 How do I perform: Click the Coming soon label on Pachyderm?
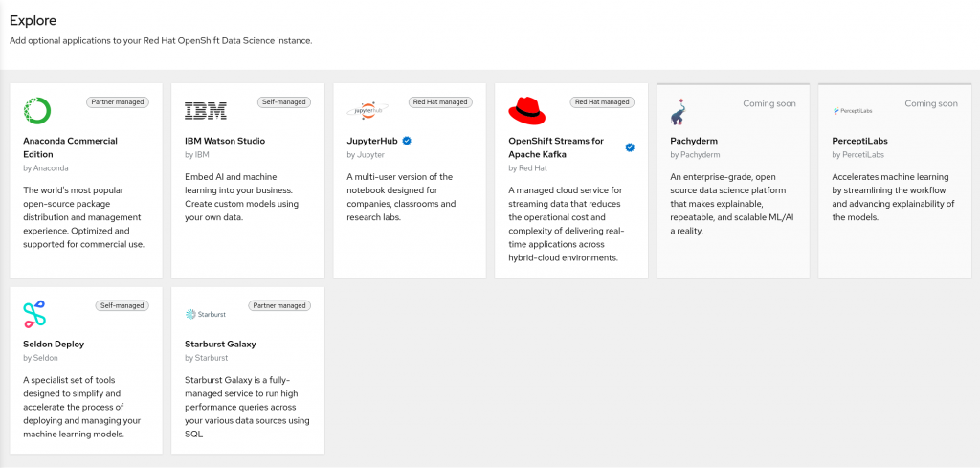[769, 103]
